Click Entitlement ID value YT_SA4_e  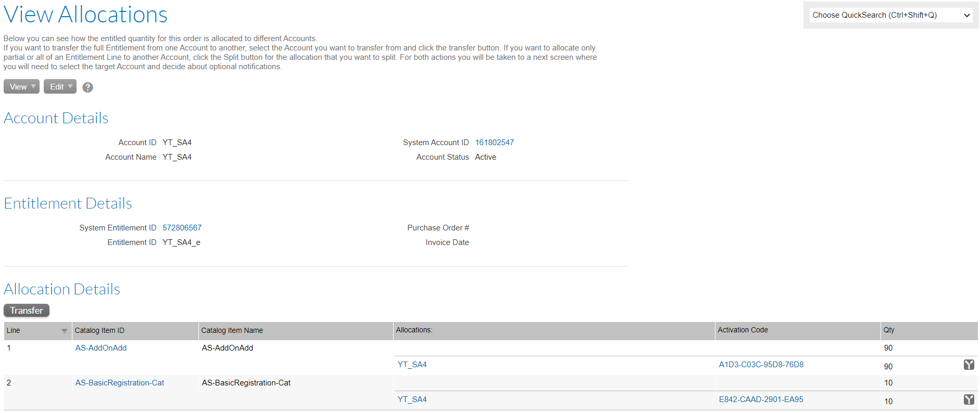(x=181, y=242)
